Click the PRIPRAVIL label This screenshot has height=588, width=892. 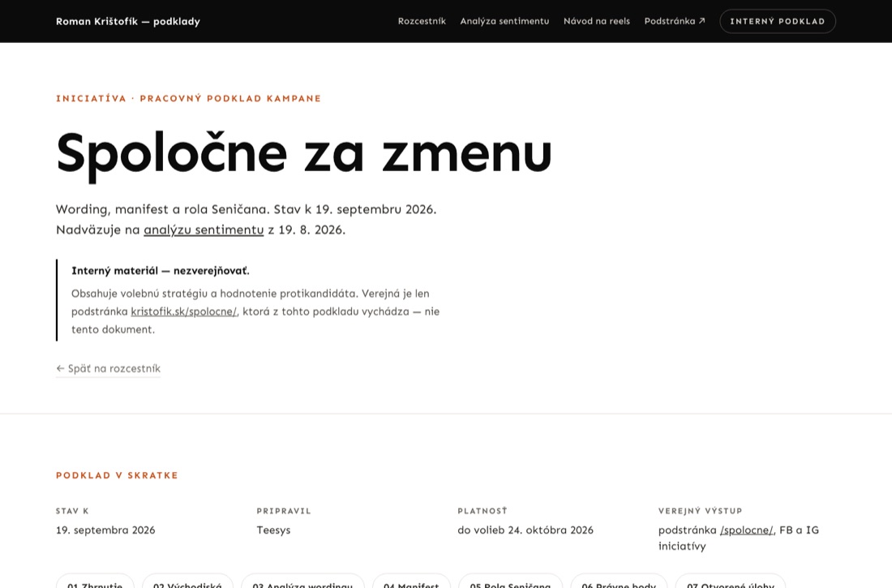(284, 511)
